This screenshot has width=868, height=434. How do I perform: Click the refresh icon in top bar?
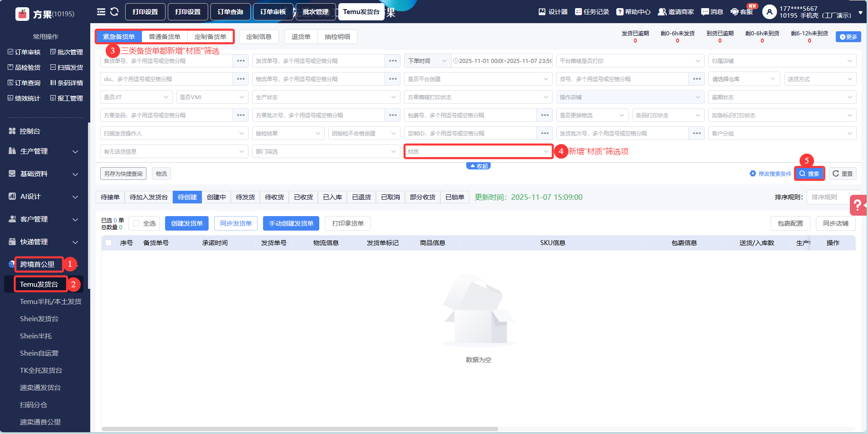pos(114,12)
